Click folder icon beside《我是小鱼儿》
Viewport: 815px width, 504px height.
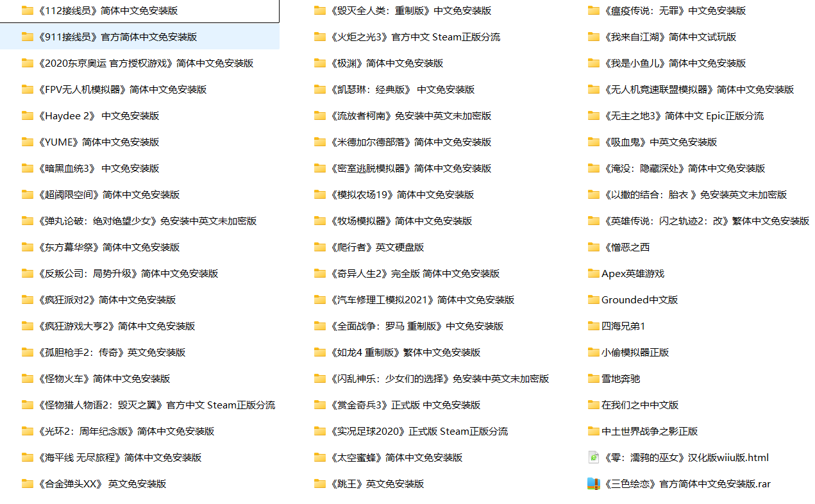pyautogui.click(x=594, y=63)
